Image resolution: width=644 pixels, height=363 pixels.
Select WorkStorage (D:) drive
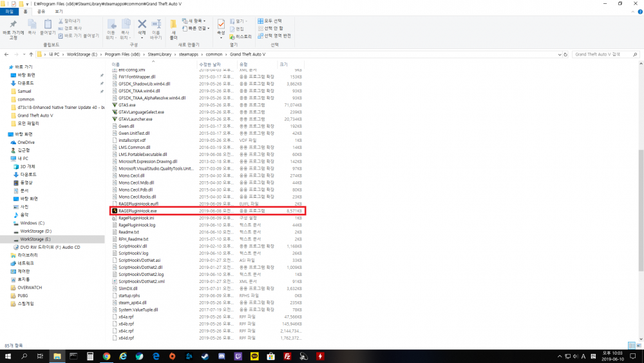[35, 231]
